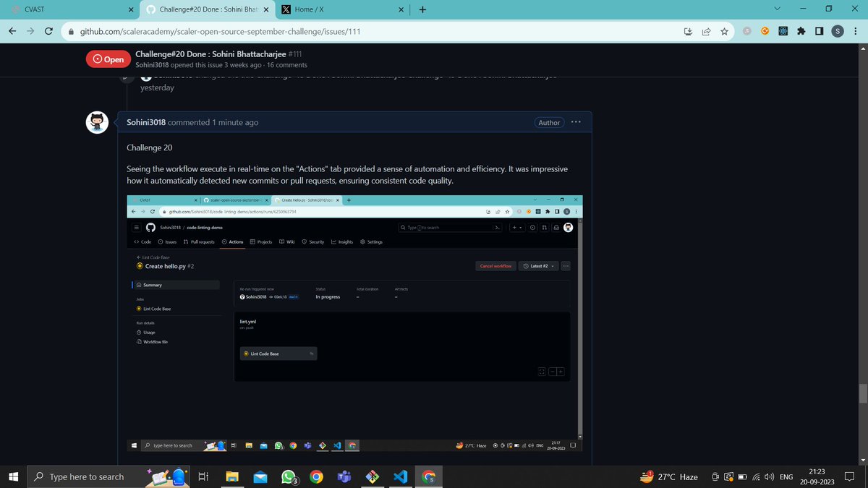Open the share icon next to the address bar
The width and height of the screenshot is (868, 488).
click(x=705, y=32)
